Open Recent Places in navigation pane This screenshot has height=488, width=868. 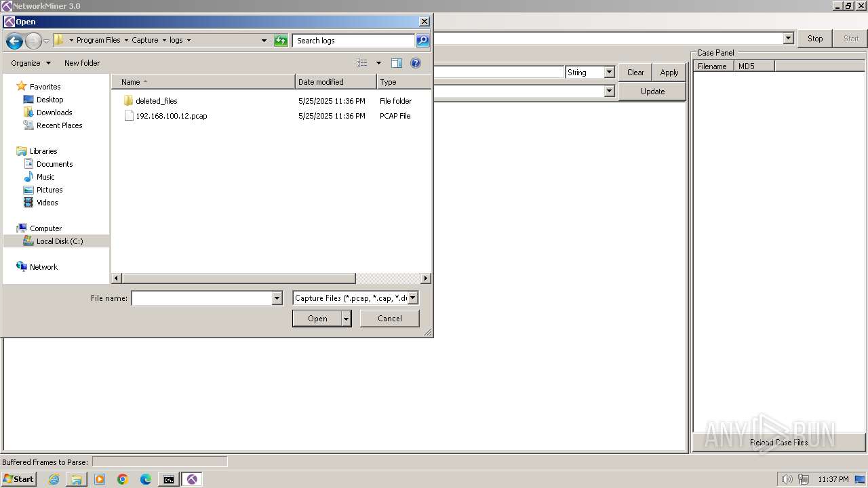[59, 125]
